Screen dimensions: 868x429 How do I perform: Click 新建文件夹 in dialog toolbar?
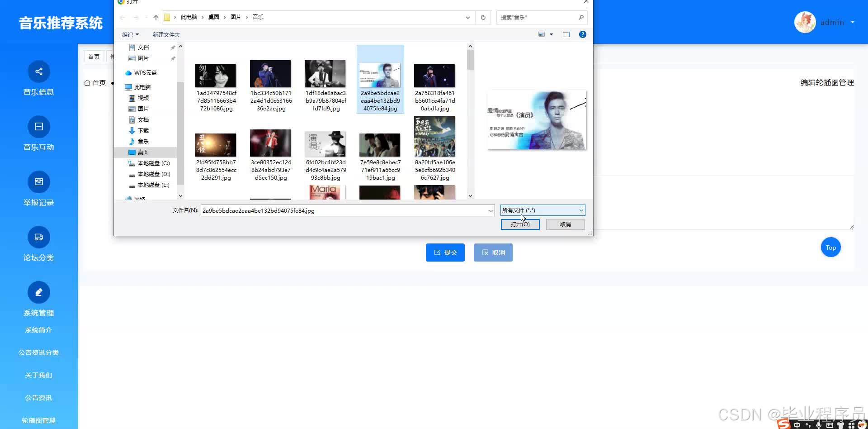(166, 35)
